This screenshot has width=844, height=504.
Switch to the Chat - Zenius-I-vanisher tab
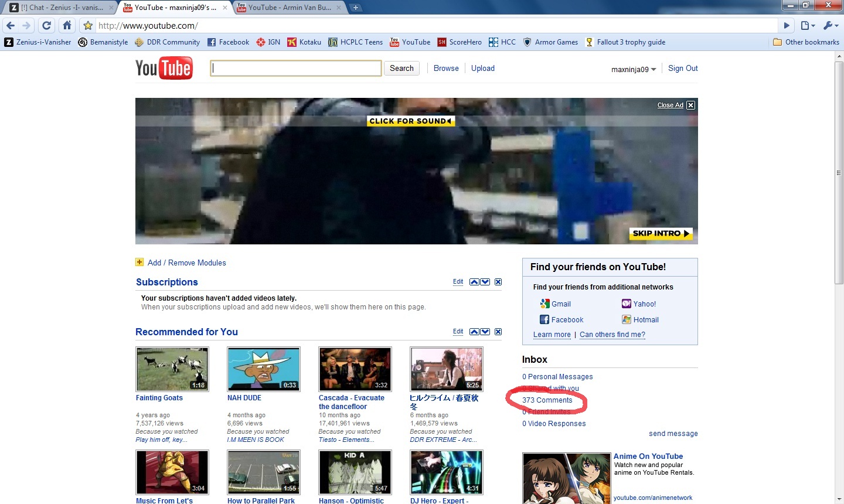(x=61, y=8)
